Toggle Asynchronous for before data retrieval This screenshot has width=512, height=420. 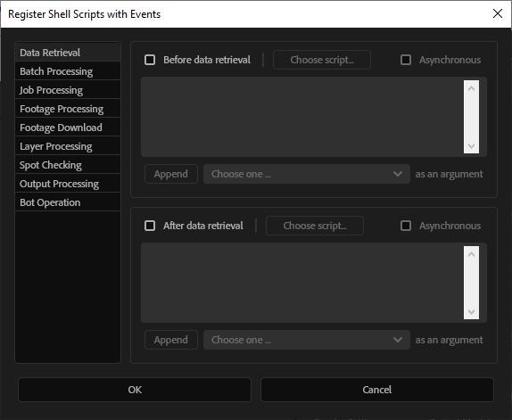click(406, 60)
